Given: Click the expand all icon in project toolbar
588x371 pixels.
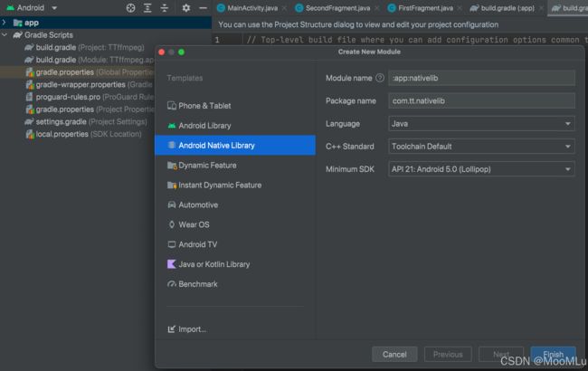Looking at the screenshot, I should coord(147,8).
